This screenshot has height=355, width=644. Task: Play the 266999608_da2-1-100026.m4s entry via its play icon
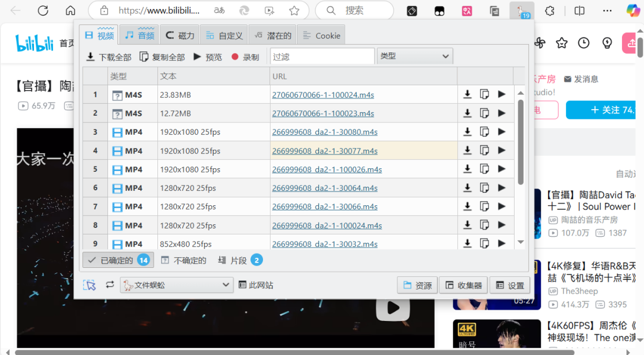coord(501,169)
